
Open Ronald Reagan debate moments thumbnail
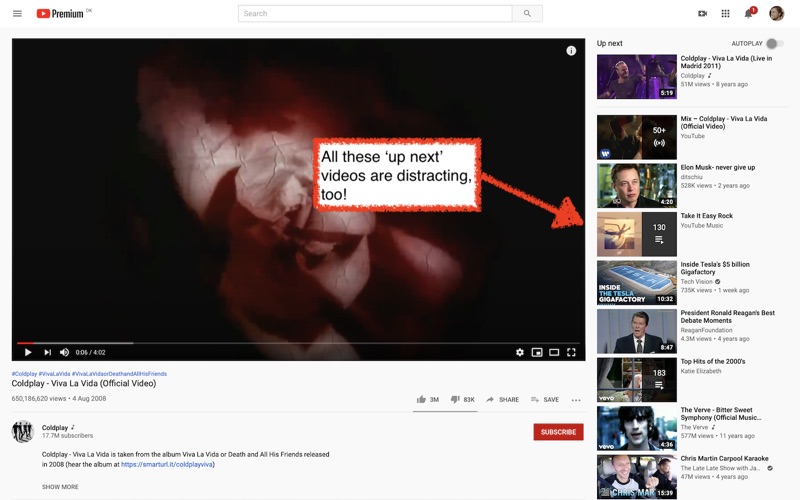637,331
